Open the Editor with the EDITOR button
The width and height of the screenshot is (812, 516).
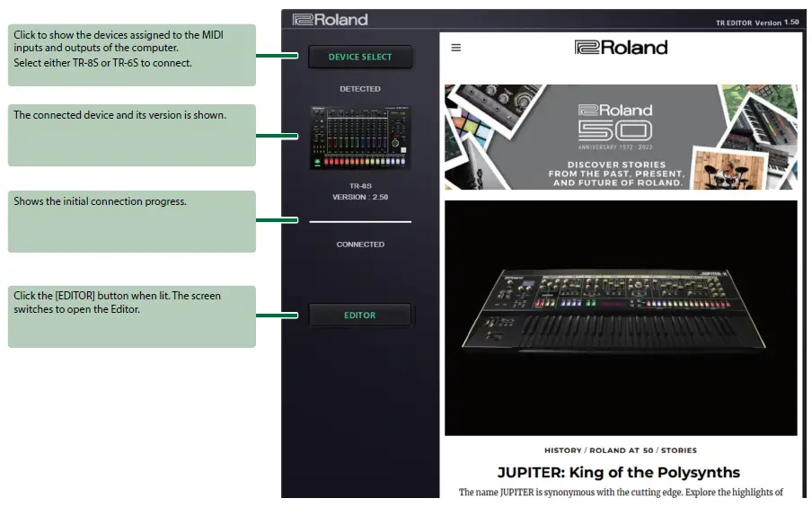tap(360, 315)
